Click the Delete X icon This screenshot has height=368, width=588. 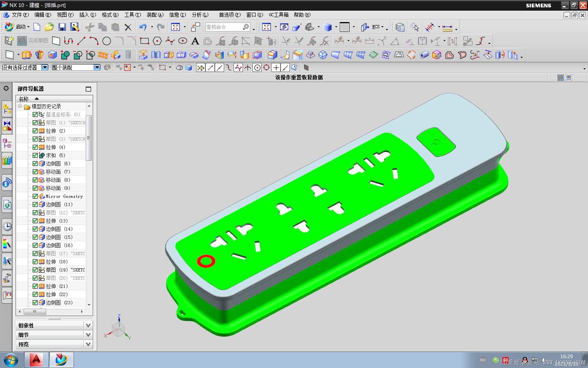tap(128, 27)
